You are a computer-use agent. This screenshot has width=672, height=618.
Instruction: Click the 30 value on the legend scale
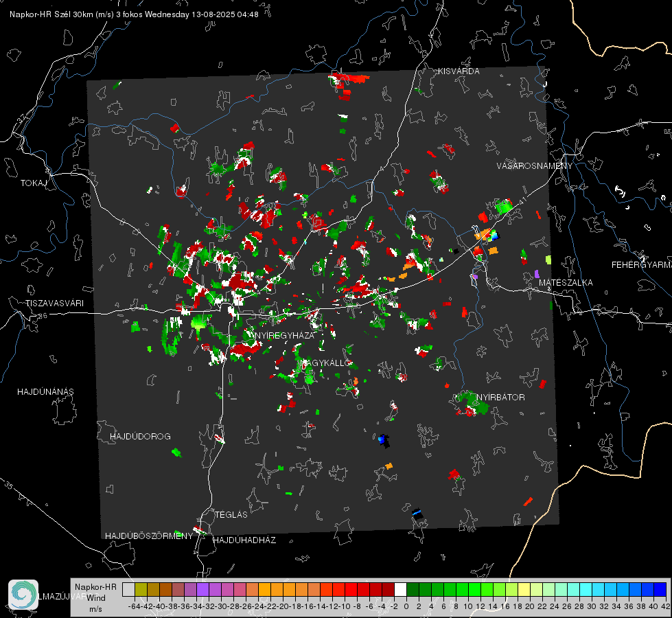click(592, 606)
